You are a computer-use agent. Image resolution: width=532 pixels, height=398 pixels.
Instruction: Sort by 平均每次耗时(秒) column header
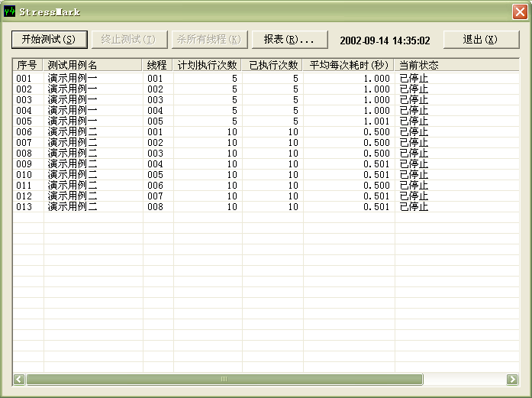[x=348, y=66]
